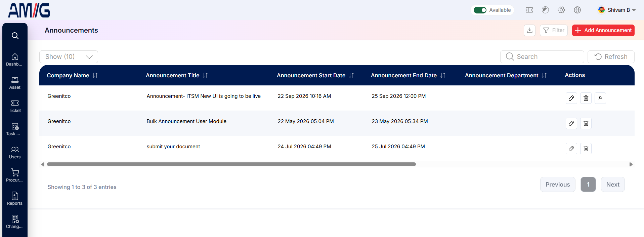Screen dimensions: 644x237
Task: Open the Filter button
Action: pyautogui.click(x=554, y=30)
